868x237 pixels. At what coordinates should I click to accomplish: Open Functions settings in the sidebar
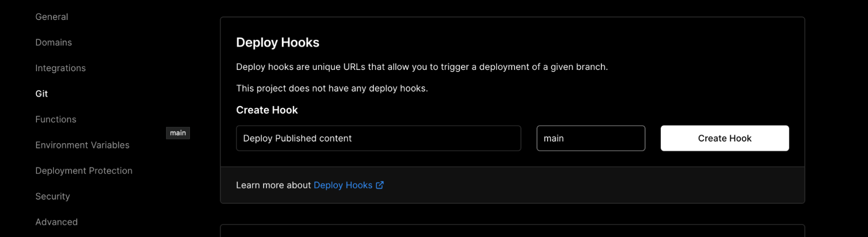pos(56,119)
